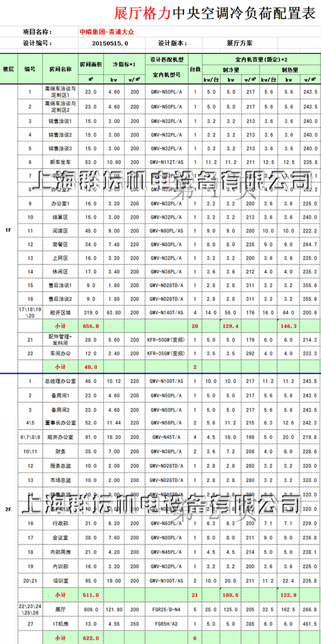
Task: Click room name 简餐区
Action: [60, 244]
